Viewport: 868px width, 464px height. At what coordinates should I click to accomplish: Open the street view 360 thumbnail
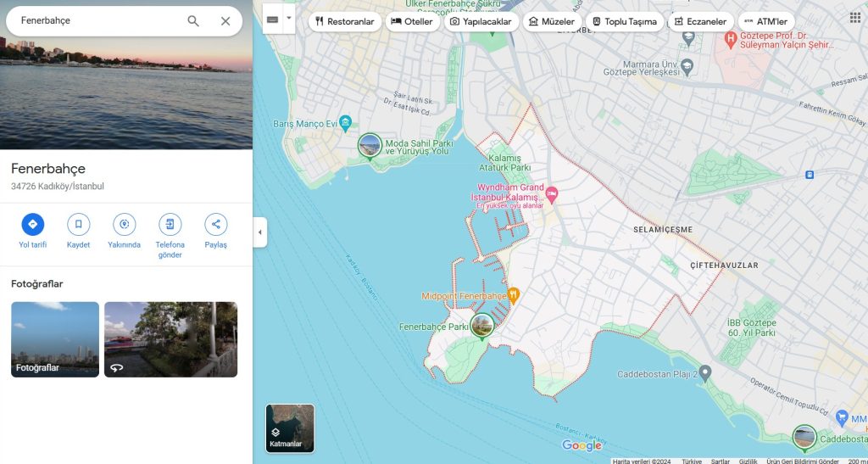click(x=170, y=339)
